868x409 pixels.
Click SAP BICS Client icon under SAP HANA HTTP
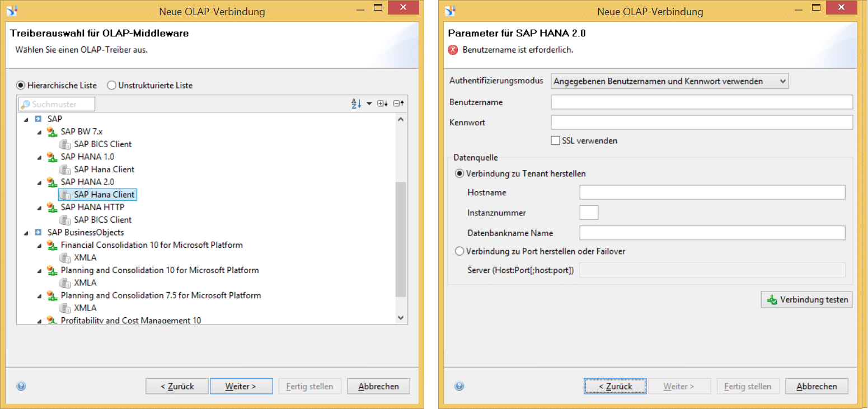(65, 220)
